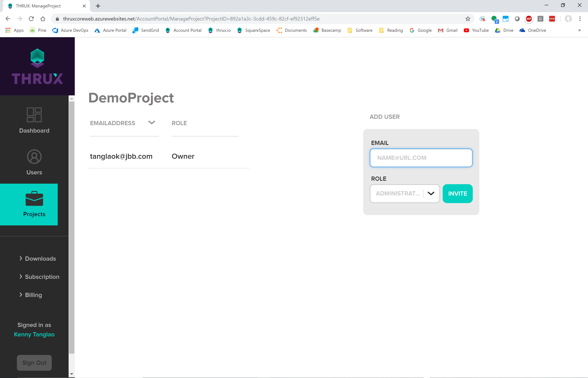Sort by EMAILADDRESS chevron
This screenshot has height=378, width=588.
(x=152, y=122)
